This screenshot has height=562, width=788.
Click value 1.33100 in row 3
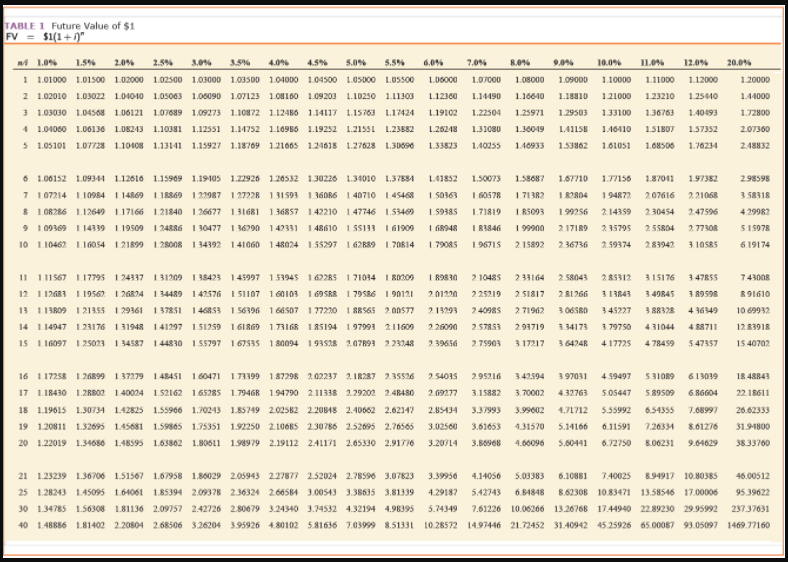[617, 113]
